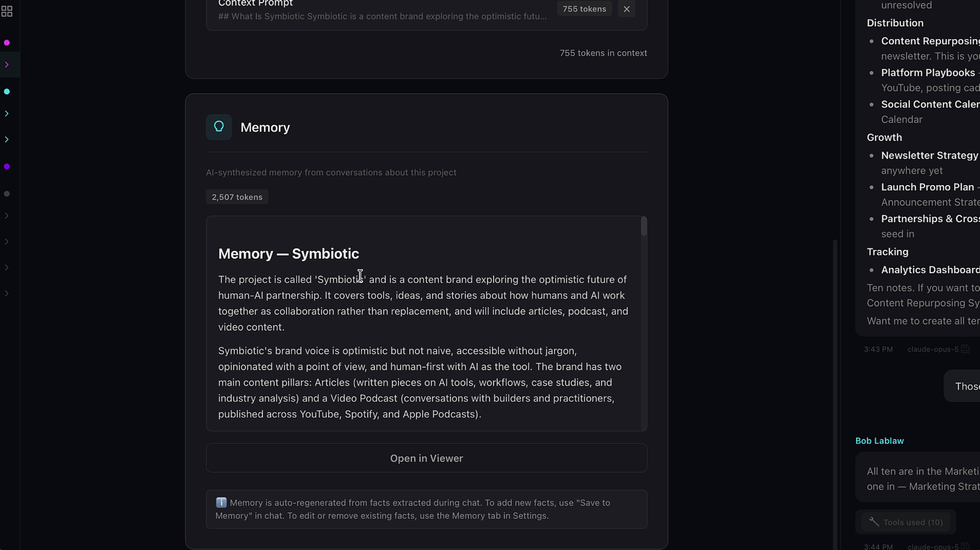This screenshot has width=980, height=550.
Task: Click the save icon beside 3:43 PM message
Action: coord(965,349)
